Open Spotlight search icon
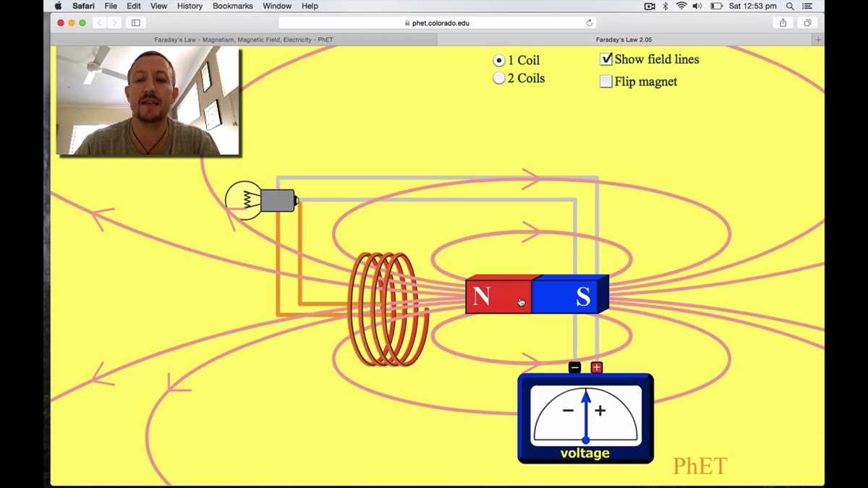The image size is (868, 488). 790,6
